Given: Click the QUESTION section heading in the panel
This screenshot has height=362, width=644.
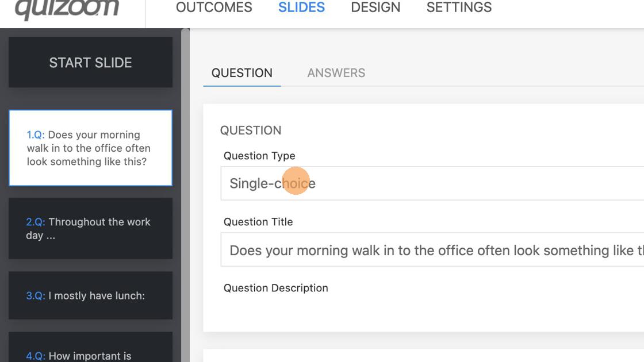Looking at the screenshot, I should [x=251, y=130].
